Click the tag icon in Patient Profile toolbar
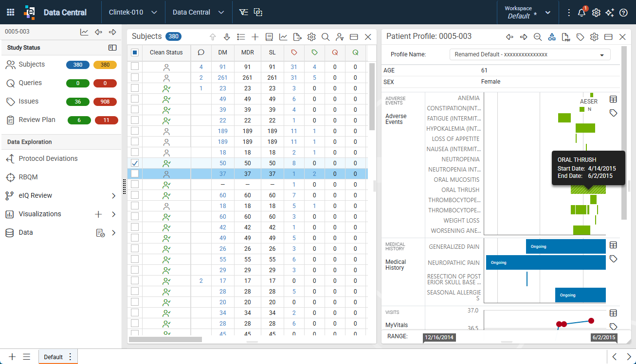The image size is (636, 364). click(x=580, y=37)
